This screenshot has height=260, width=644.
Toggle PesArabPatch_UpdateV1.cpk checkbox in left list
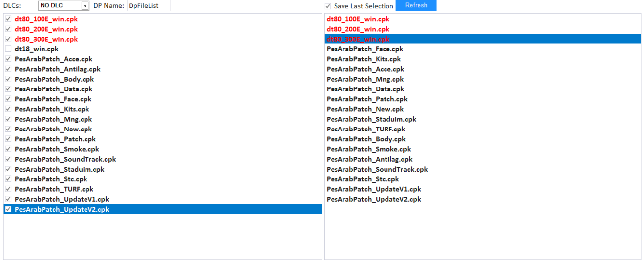(x=8, y=199)
